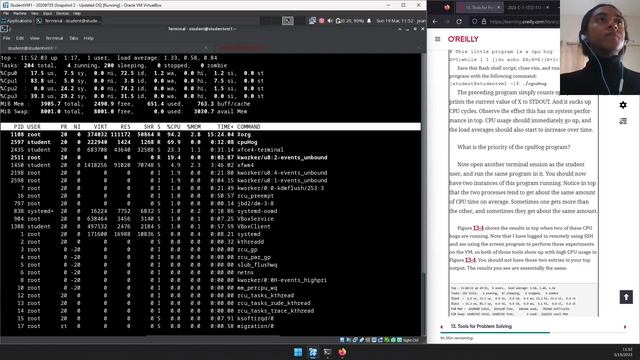Viewport: 640px width, 360px height.
Task: Click the network icon in the Xfce panel
Action: (x=312, y=20)
